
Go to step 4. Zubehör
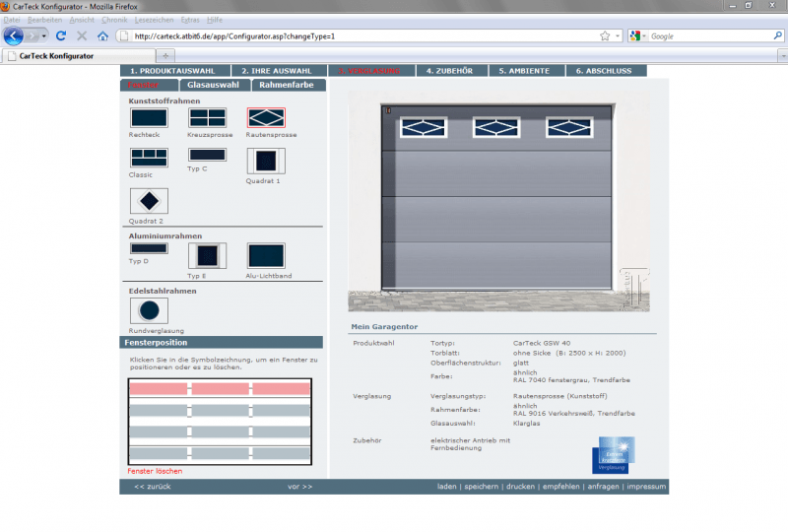[x=452, y=71]
